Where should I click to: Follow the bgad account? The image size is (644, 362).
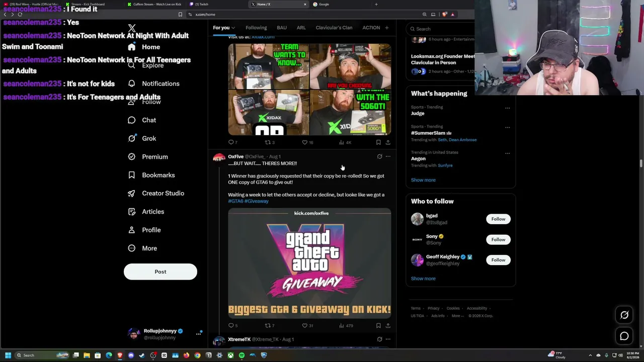[498, 219]
